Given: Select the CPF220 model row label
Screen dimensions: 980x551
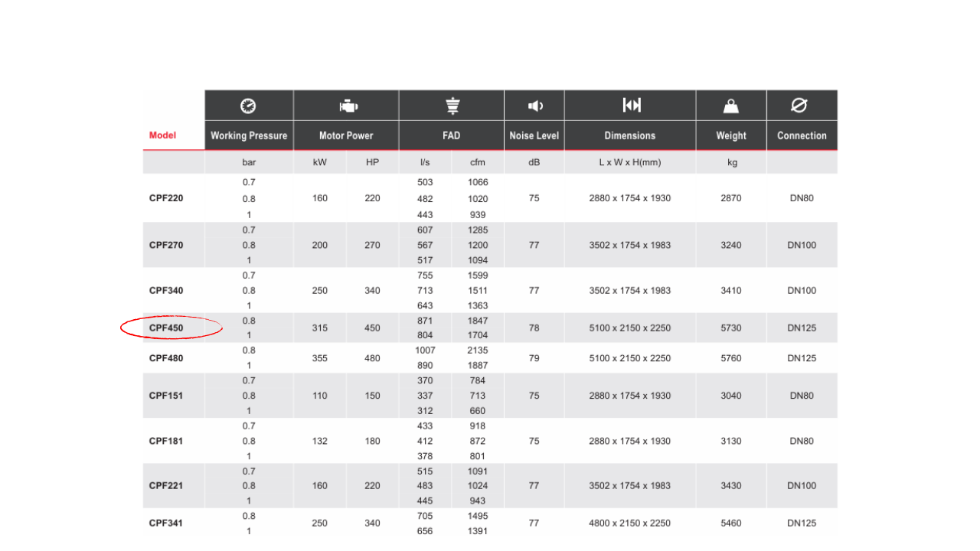Looking at the screenshot, I should [x=166, y=198].
